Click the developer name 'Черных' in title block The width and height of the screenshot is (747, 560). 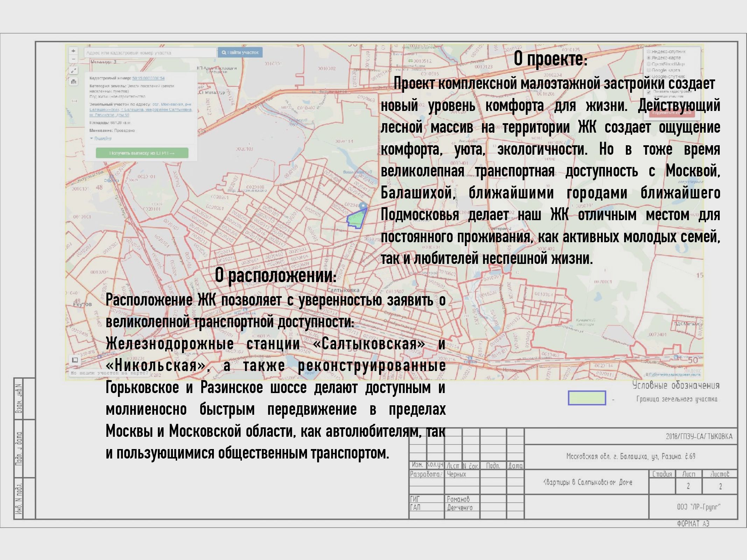click(x=456, y=474)
